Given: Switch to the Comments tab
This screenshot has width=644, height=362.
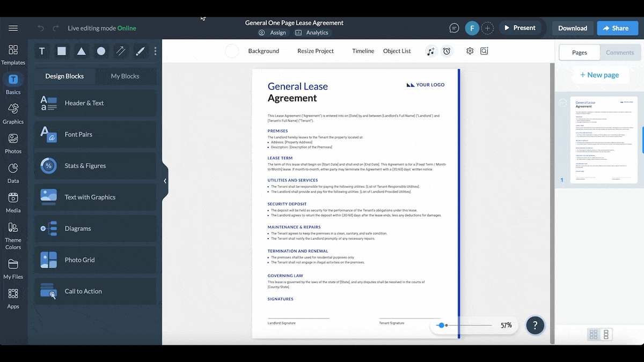Looking at the screenshot, I should point(620,53).
